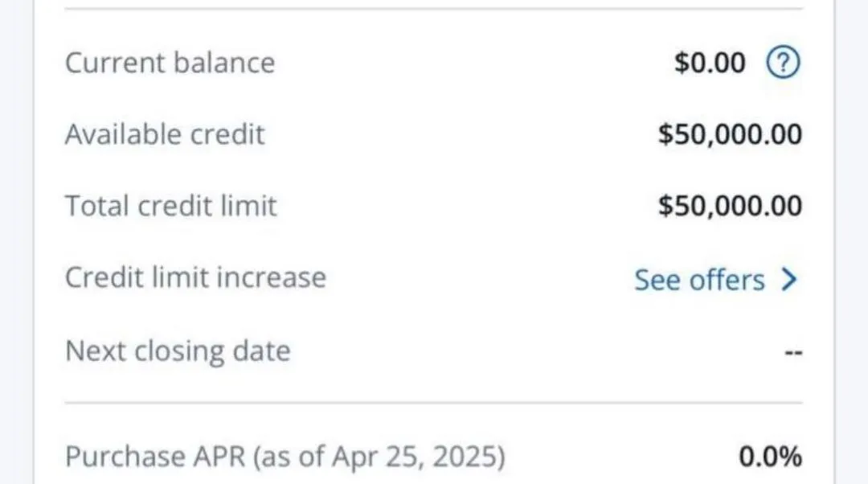
Task: Click the gray margin right of the card
Action: point(852,242)
